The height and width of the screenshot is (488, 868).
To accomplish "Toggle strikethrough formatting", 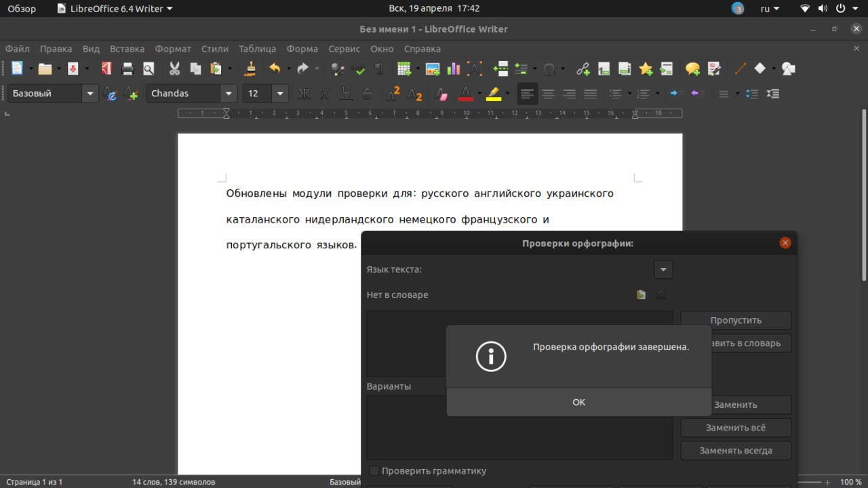I will tap(368, 94).
